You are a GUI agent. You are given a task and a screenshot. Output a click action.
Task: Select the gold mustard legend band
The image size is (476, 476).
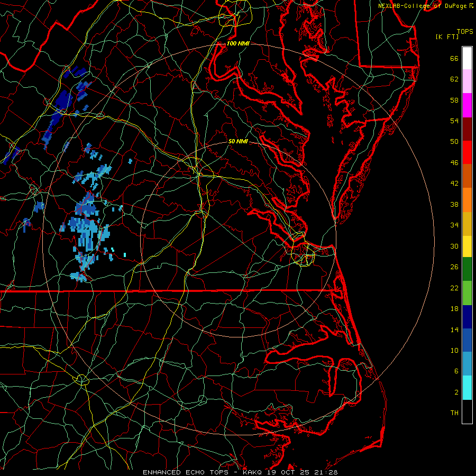pos(467,224)
